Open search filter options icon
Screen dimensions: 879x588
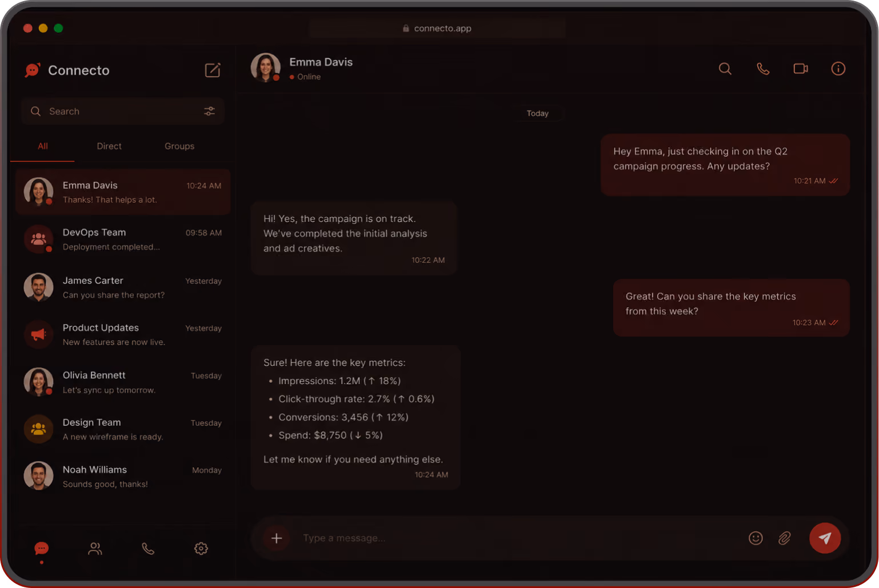click(210, 111)
